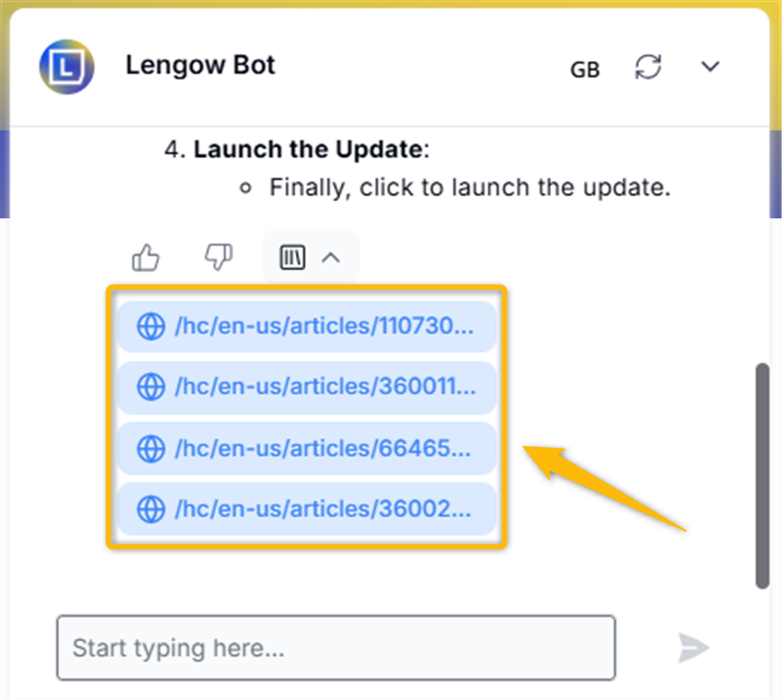Click globe icon beside the 36002 article
Image resolution: width=782 pixels, height=700 pixels.
150,509
